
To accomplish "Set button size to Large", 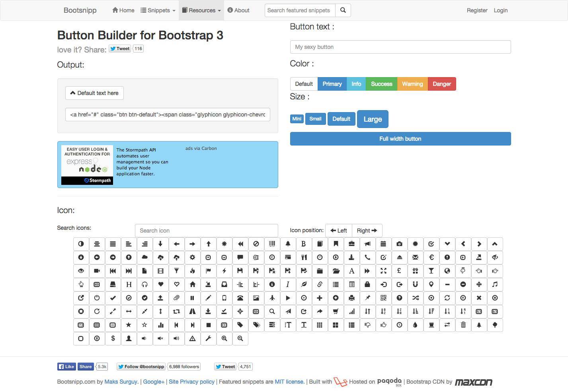I will point(373,119).
